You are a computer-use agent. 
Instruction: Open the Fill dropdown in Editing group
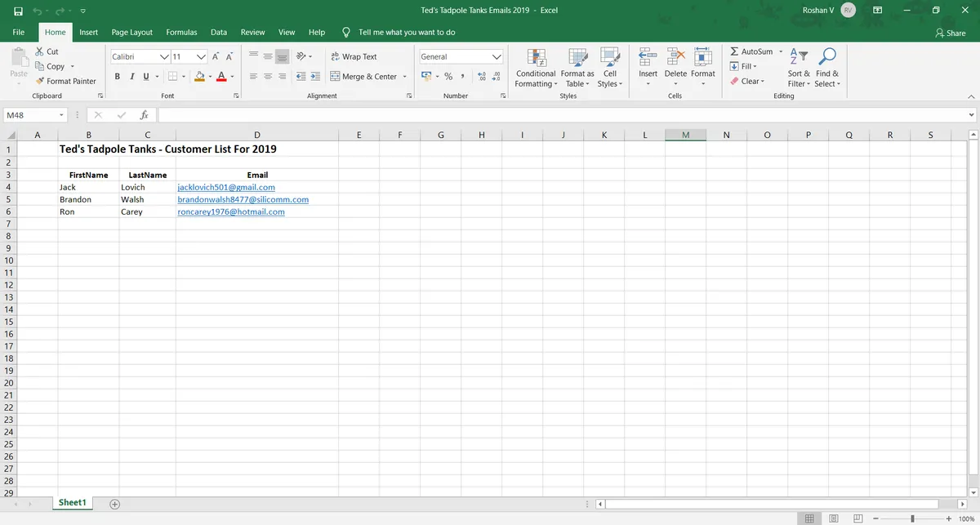744,66
